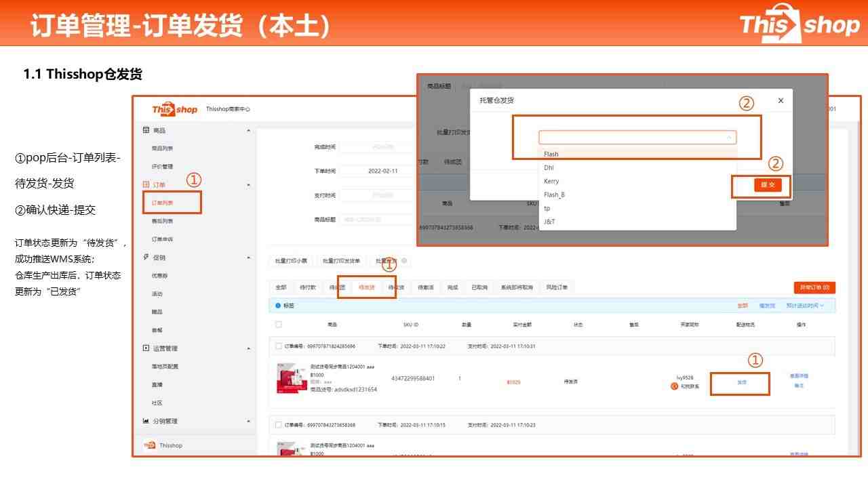Collapse the 运营管理 sidebar section arrow
The height and width of the screenshot is (488, 868).
pos(248,348)
